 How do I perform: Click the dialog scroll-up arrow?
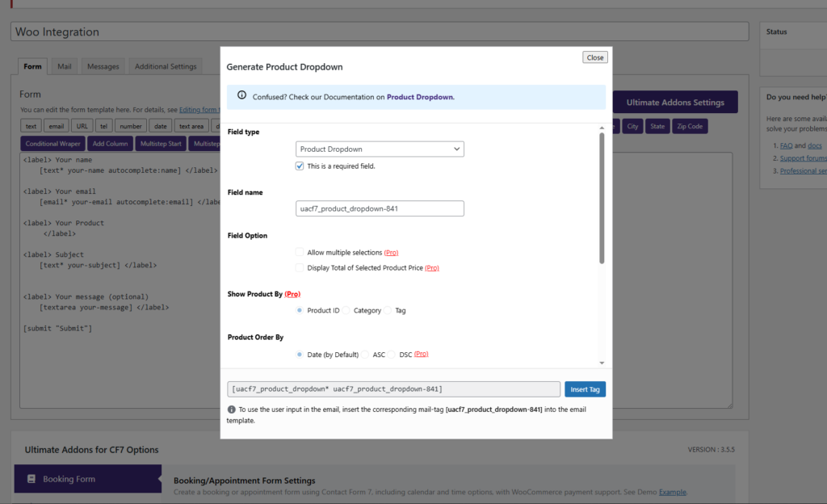602,128
